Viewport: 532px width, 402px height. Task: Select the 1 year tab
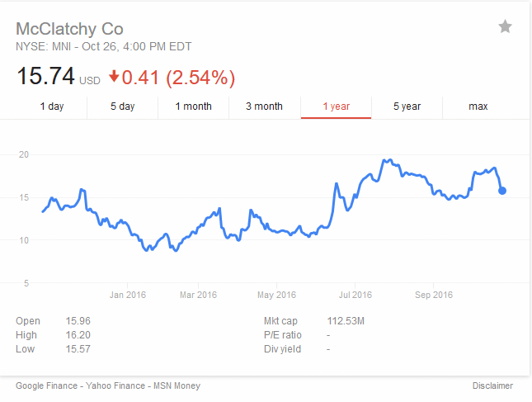click(336, 106)
